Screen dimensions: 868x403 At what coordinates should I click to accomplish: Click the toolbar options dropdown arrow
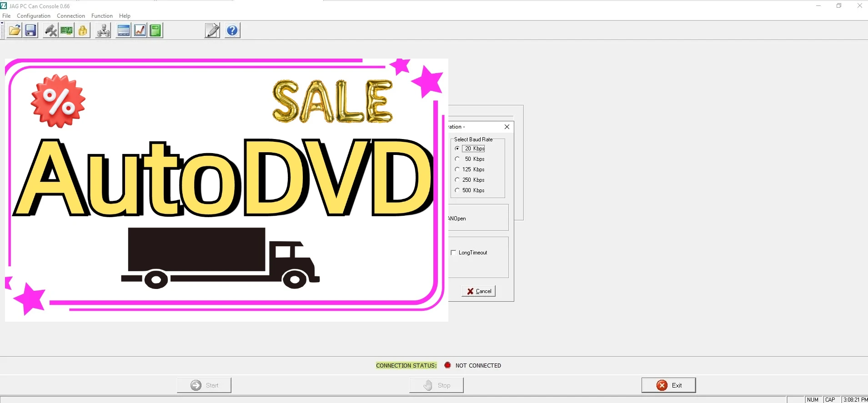coord(2,23)
